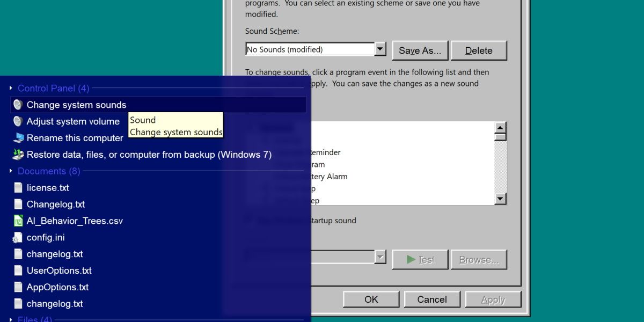
Task: Click the document icon beside AppOptions.txt
Action: (17, 287)
